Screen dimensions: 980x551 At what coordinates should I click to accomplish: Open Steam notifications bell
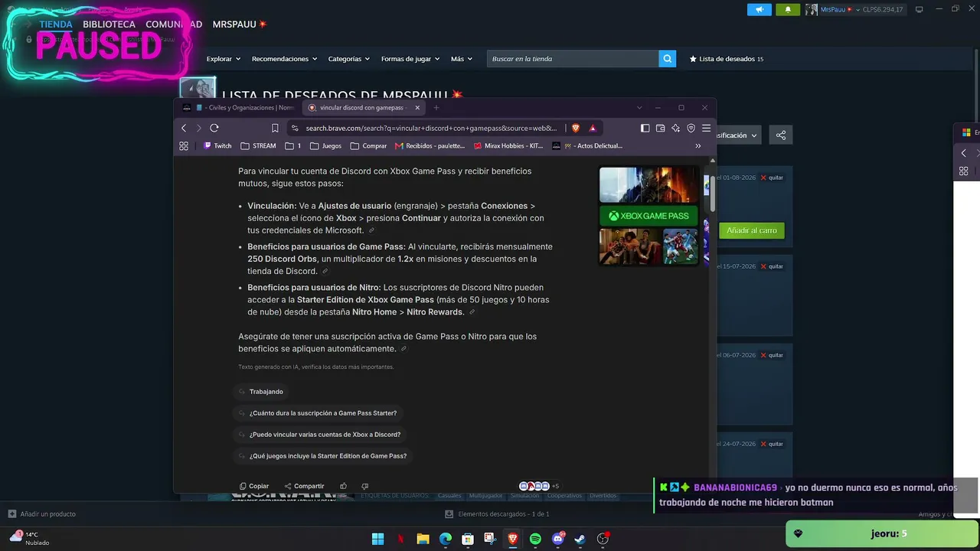click(x=788, y=9)
